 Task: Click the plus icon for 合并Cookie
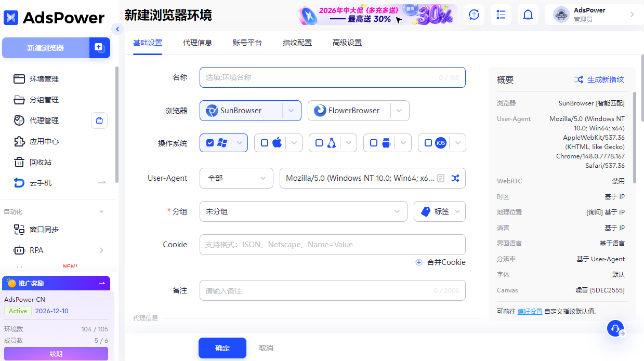419,262
